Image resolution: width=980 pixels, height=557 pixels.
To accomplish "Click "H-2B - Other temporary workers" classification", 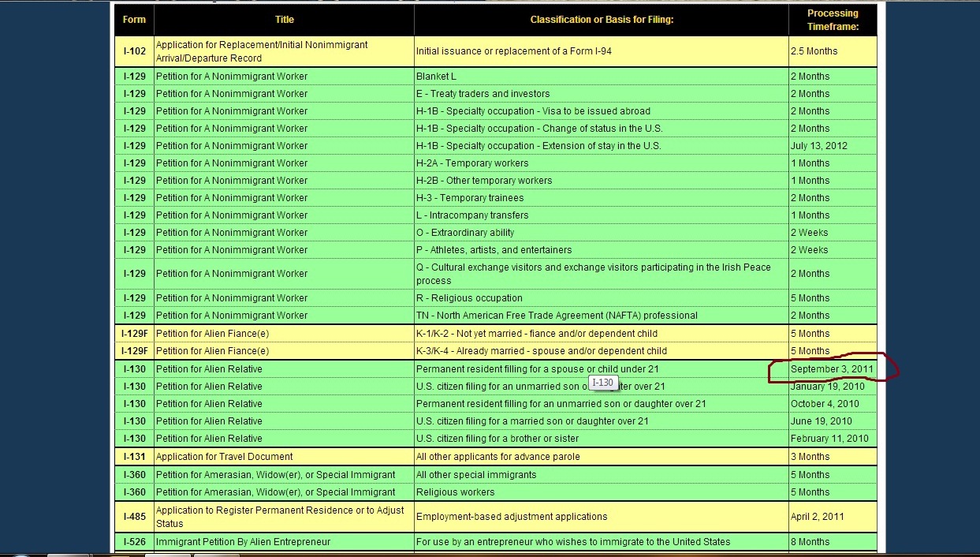I will coord(484,181).
